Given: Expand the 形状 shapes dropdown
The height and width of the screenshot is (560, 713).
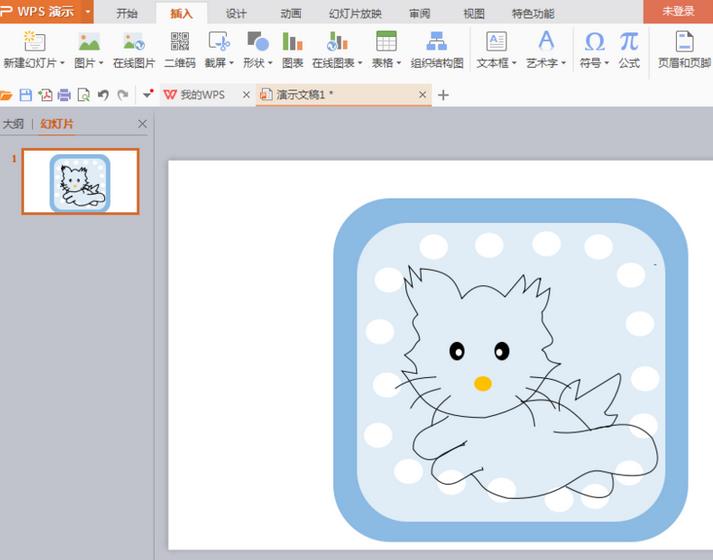Looking at the screenshot, I should (x=258, y=63).
